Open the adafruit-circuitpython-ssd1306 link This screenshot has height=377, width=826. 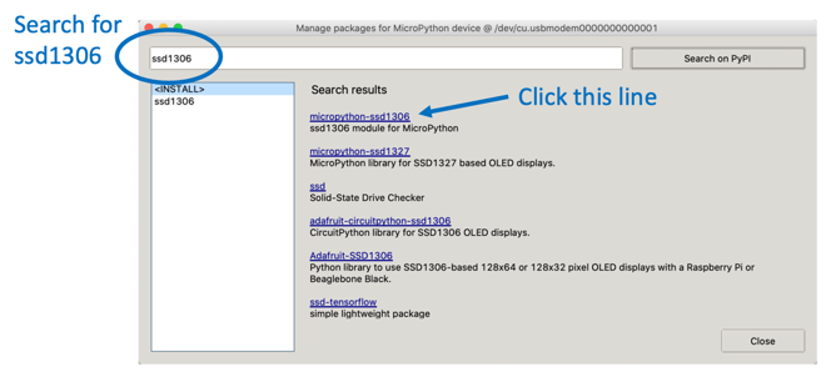pyautogui.click(x=380, y=221)
